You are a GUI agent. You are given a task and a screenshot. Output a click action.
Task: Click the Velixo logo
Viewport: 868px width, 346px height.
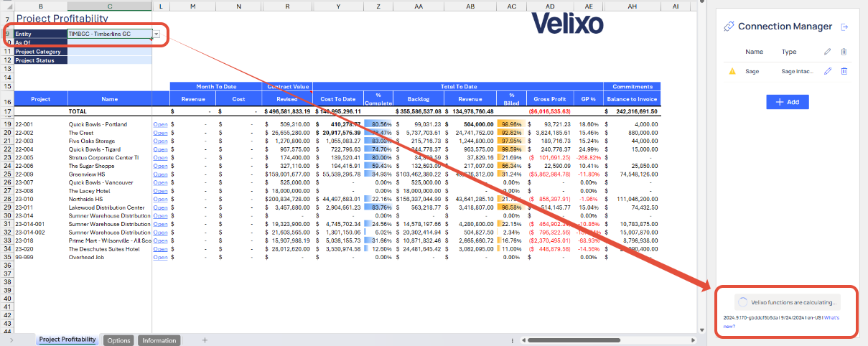coord(567,24)
